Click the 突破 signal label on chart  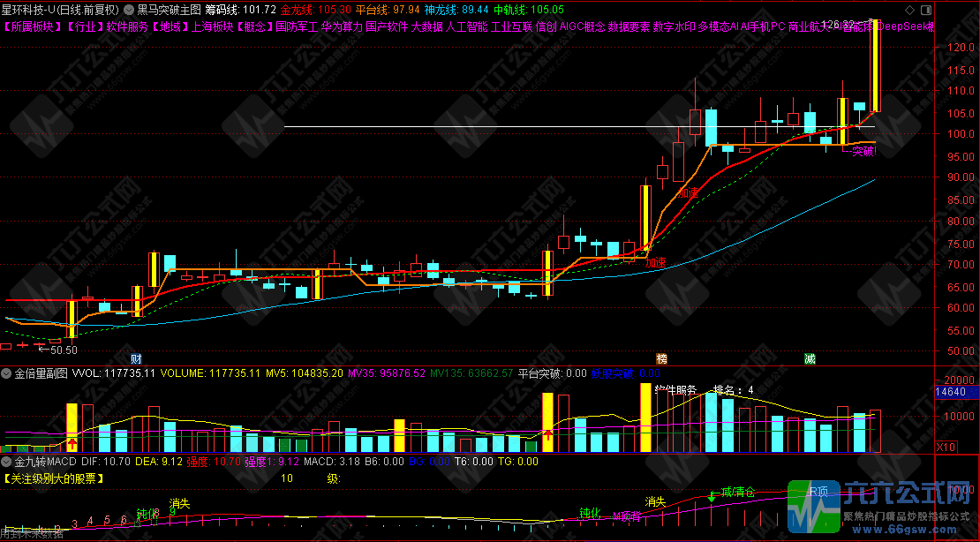pyautogui.click(x=863, y=152)
